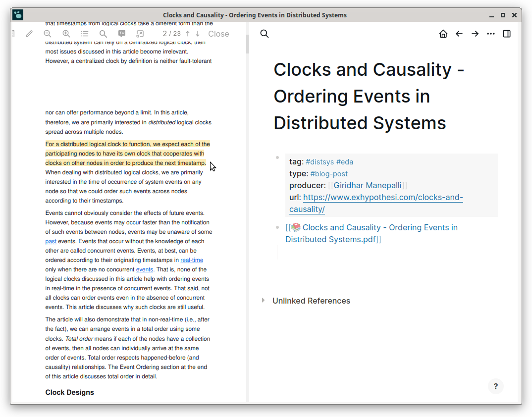The height and width of the screenshot is (417, 532).
Task: Go to previous PDF page arrow
Action: (x=188, y=34)
